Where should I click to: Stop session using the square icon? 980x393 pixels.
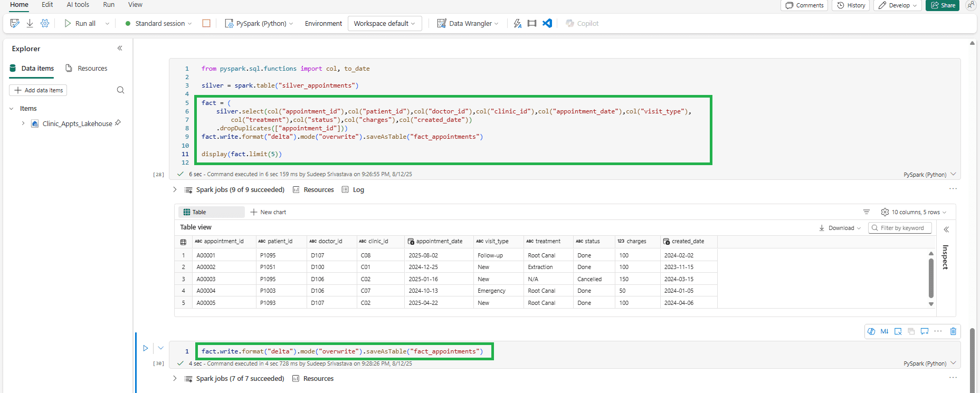pos(206,23)
